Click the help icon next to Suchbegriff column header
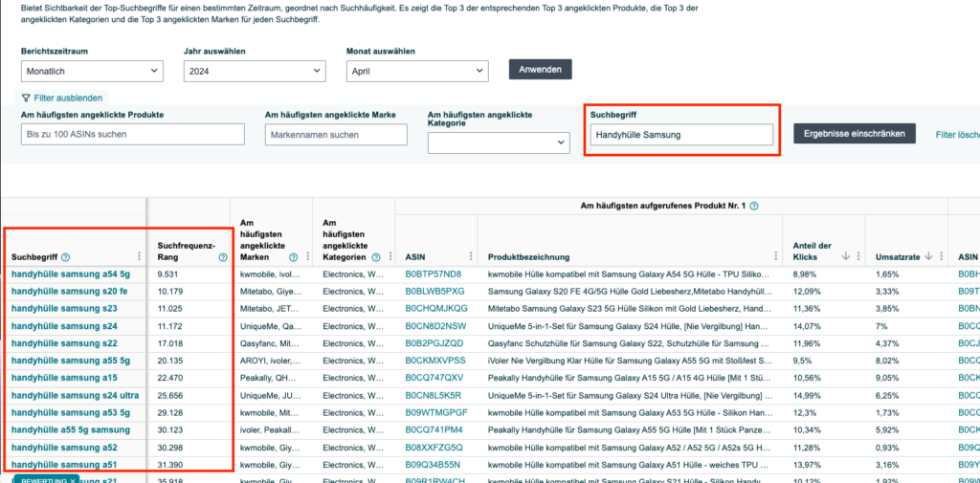Image resolution: width=980 pixels, height=483 pixels. [66, 257]
